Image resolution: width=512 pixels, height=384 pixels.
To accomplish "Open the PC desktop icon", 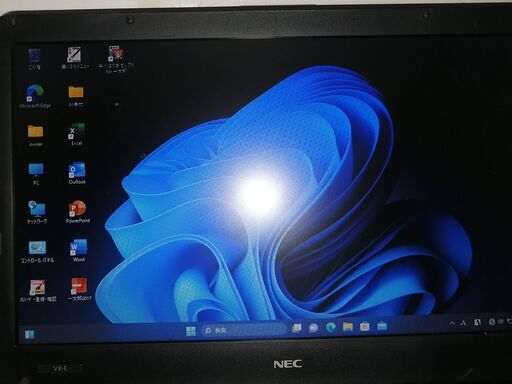I will coord(36,174).
